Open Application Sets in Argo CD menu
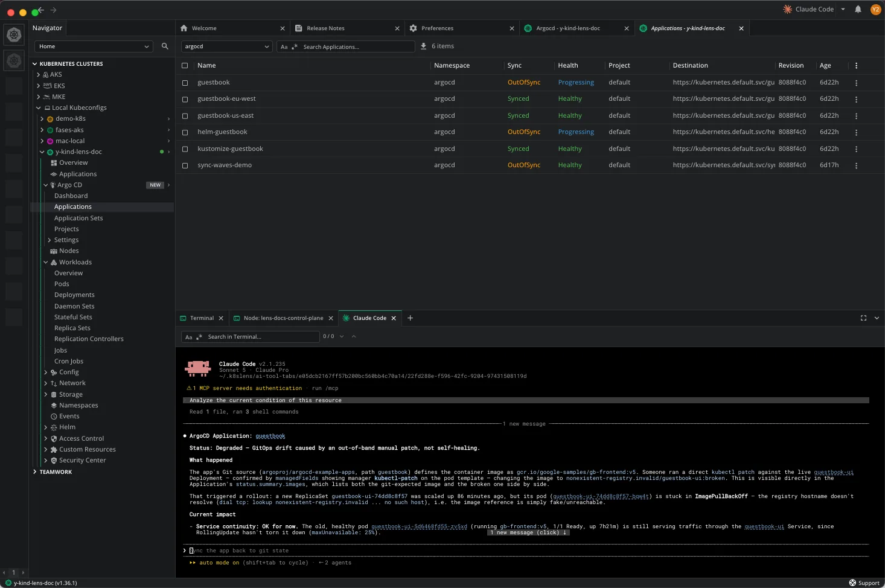 click(78, 219)
